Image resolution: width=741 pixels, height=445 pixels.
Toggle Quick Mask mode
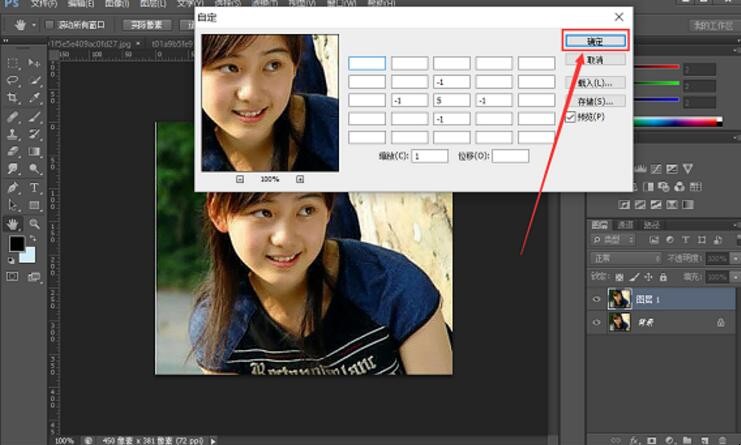coord(13,277)
